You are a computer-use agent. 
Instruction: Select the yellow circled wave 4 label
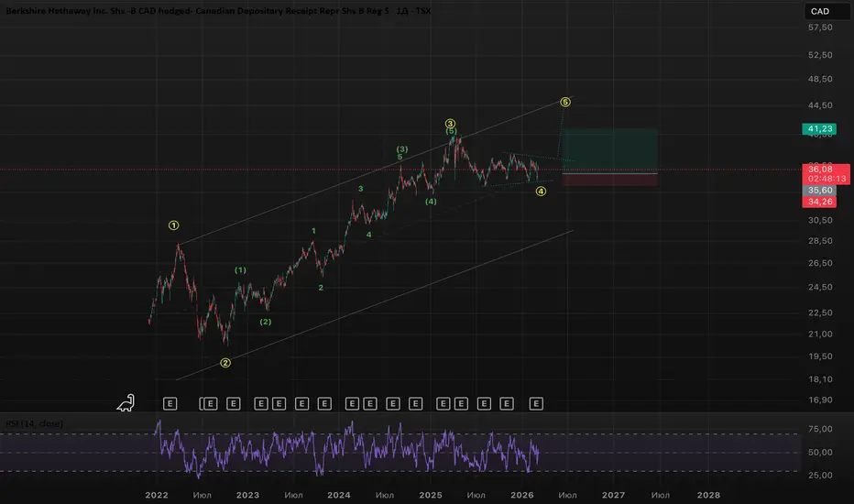click(x=541, y=192)
